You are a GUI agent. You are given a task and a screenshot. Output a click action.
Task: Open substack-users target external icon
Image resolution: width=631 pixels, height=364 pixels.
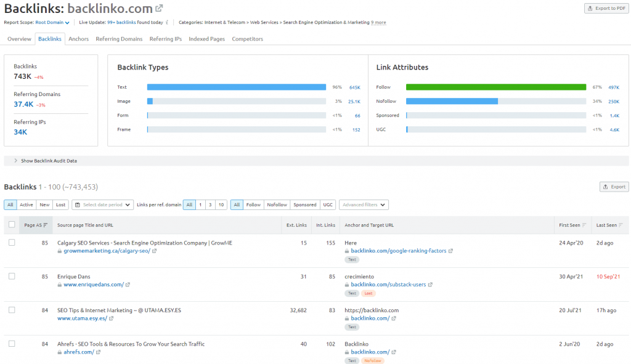429,285
